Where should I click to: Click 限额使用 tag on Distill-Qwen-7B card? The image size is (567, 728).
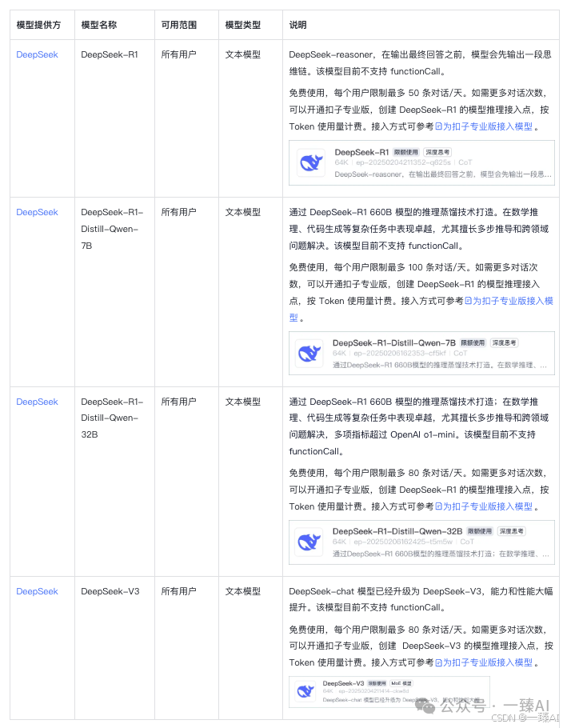[473, 342]
